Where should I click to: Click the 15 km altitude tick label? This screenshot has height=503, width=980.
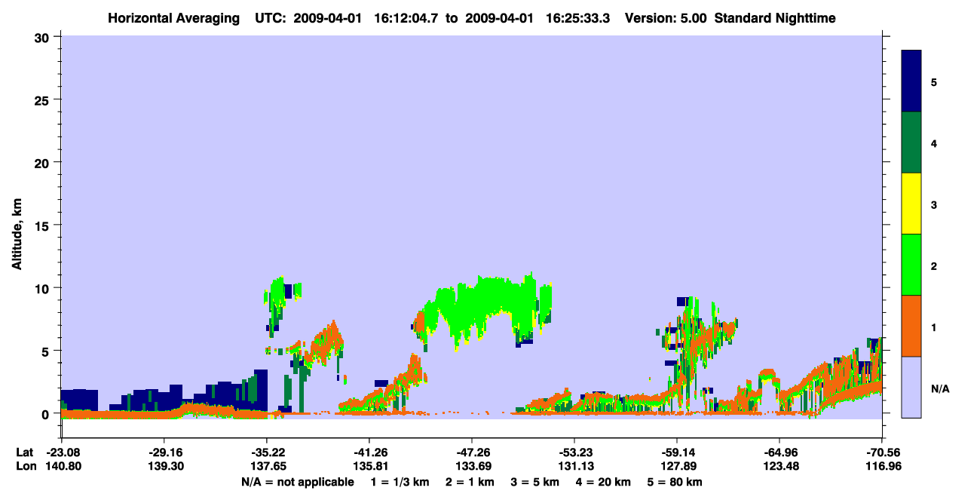43,225
